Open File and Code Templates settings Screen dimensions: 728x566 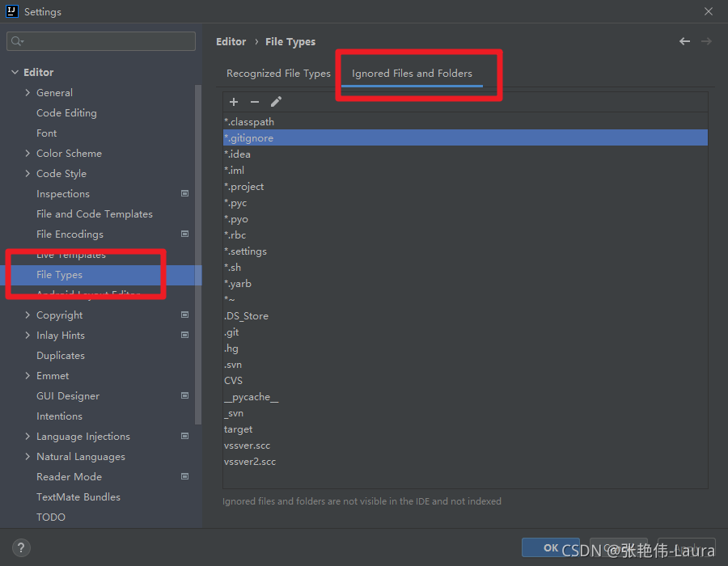(x=95, y=214)
